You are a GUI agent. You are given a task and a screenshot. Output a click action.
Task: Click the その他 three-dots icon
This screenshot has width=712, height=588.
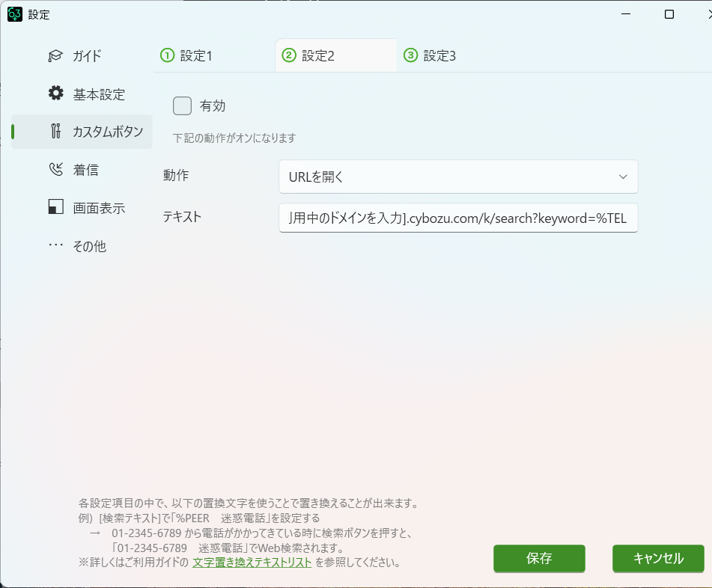[x=55, y=246]
